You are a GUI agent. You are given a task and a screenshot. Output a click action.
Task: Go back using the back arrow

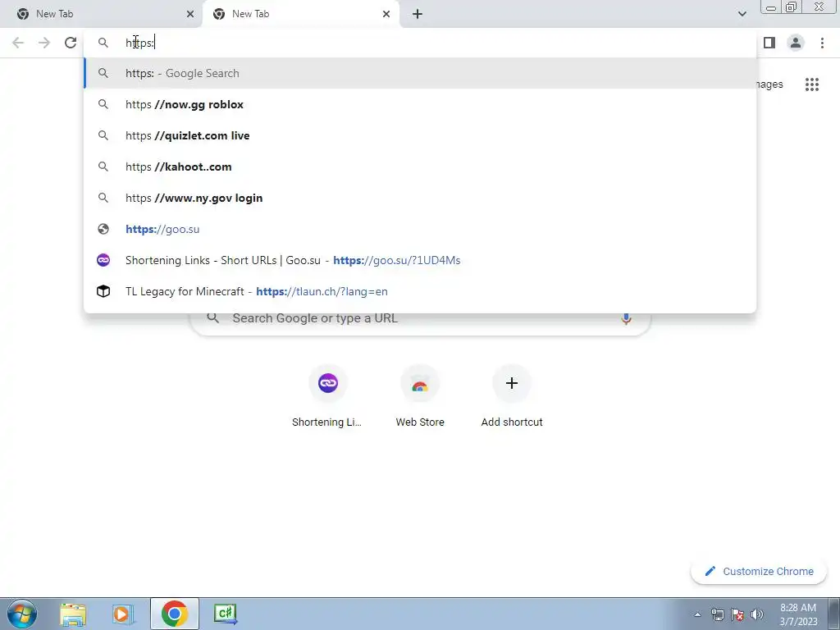pos(18,43)
